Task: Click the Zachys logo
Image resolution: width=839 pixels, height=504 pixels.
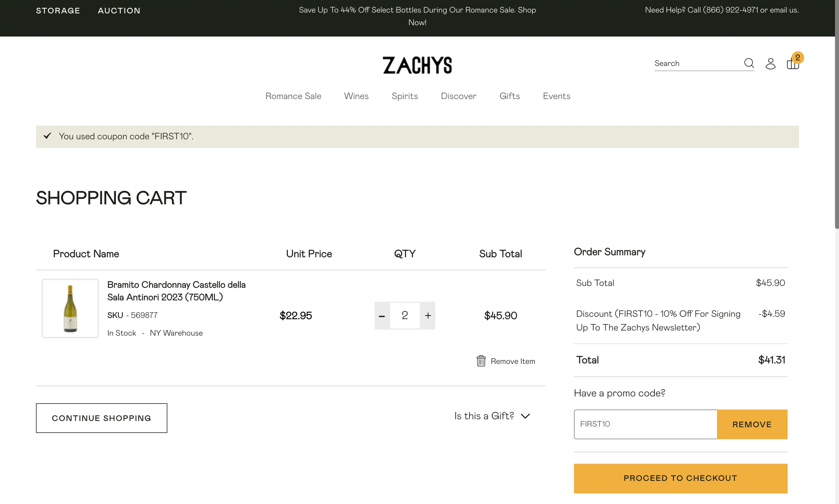Action: click(x=417, y=65)
